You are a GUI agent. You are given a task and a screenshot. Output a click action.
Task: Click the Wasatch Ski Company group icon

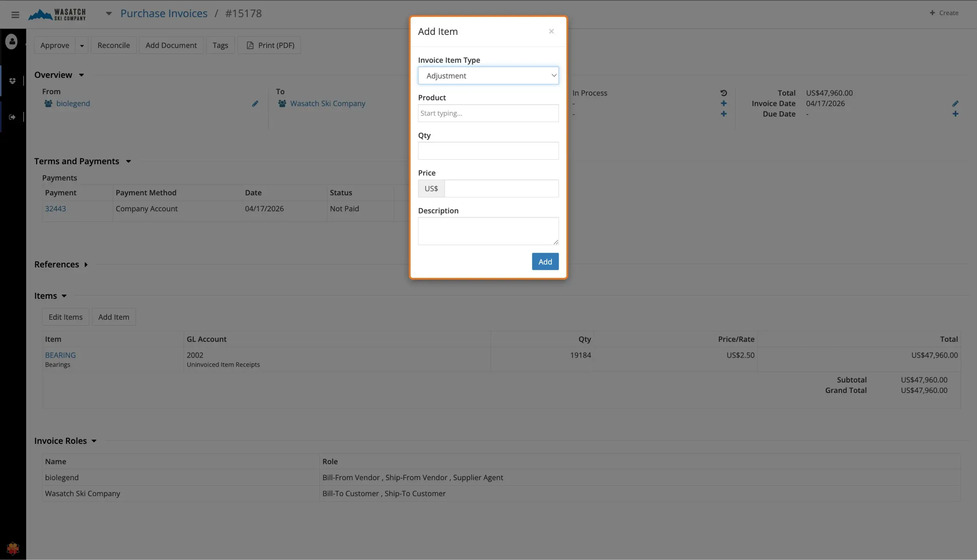(282, 103)
